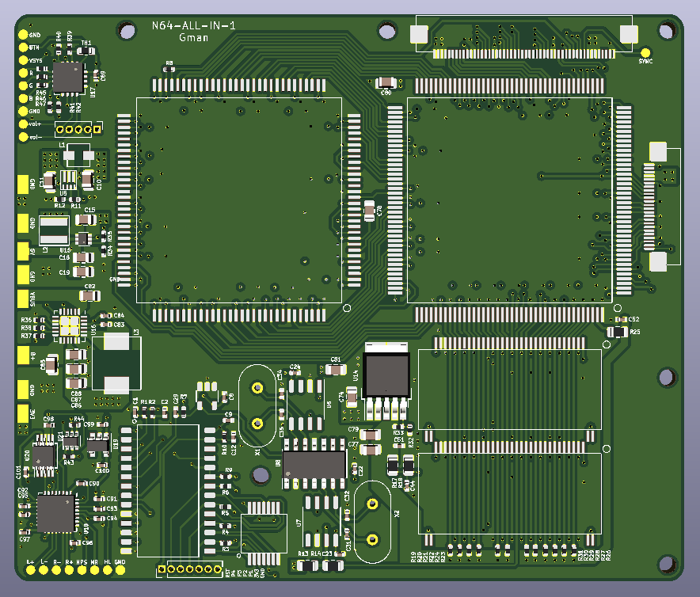Image resolution: width=700 pixels, height=597 pixels.
Task: Click the VSYS test pad
Action: tap(23, 60)
